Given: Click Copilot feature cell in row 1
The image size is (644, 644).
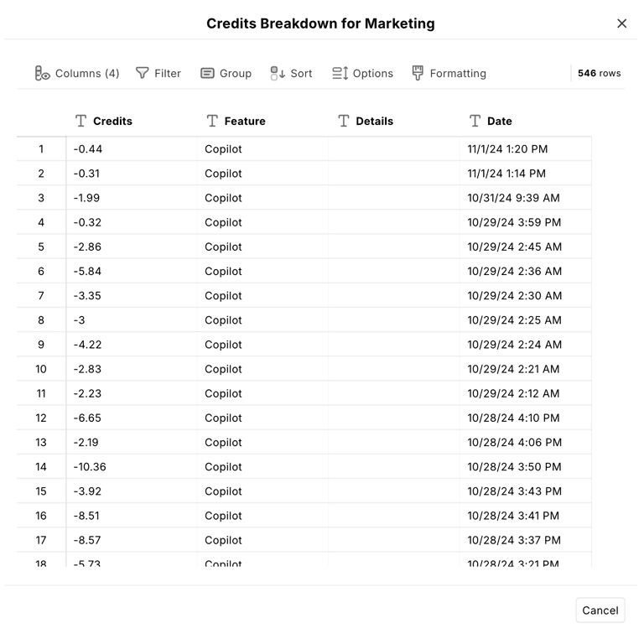Looking at the screenshot, I should click(262, 148).
